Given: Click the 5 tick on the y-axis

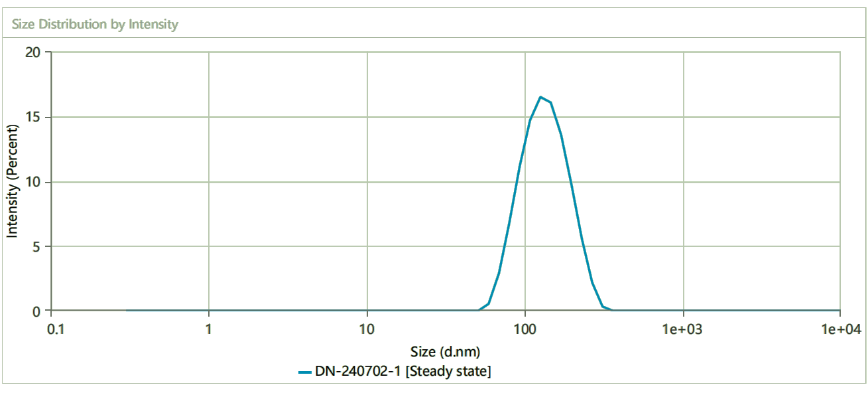Looking at the screenshot, I should (41, 247).
